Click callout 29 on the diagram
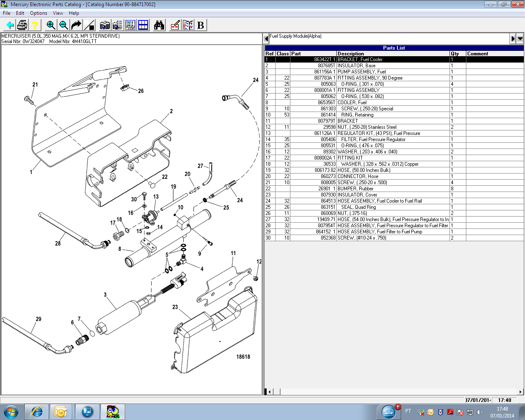The image size is (525, 420). (x=39, y=319)
